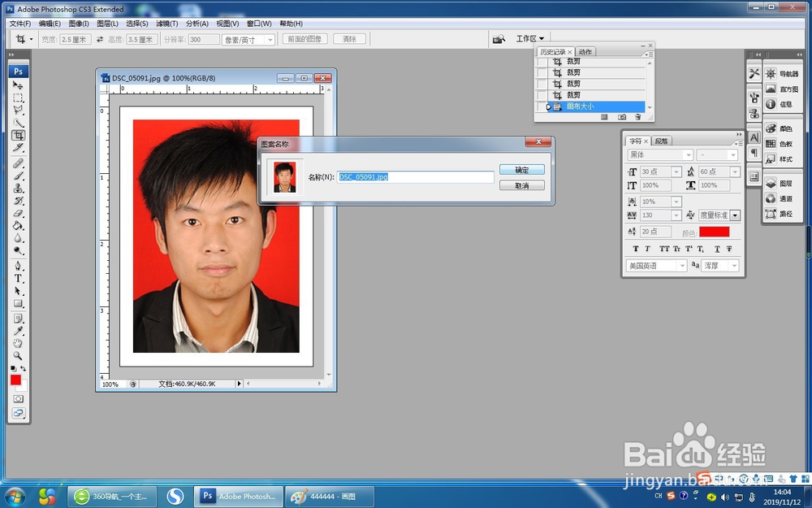Change screen mode icon in toolbox
This screenshot has height=508, width=812.
click(18, 413)
